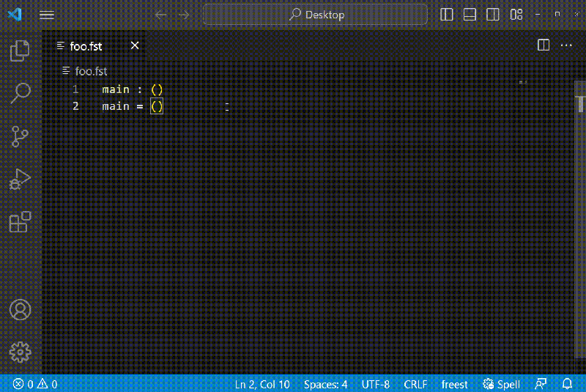Toggle the primary side bar layout icon
The width and height of the screenshot is (586, 392).
[x=447, y=15]
